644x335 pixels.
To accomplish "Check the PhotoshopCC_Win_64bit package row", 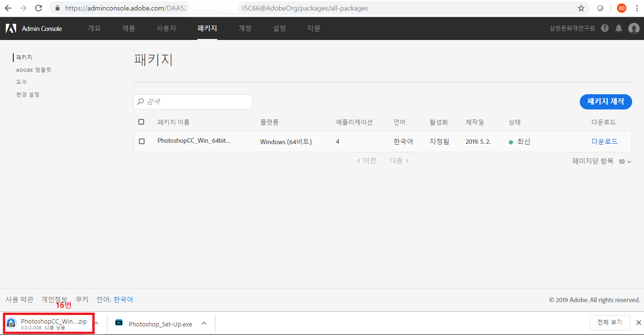I will pos(142,141).
